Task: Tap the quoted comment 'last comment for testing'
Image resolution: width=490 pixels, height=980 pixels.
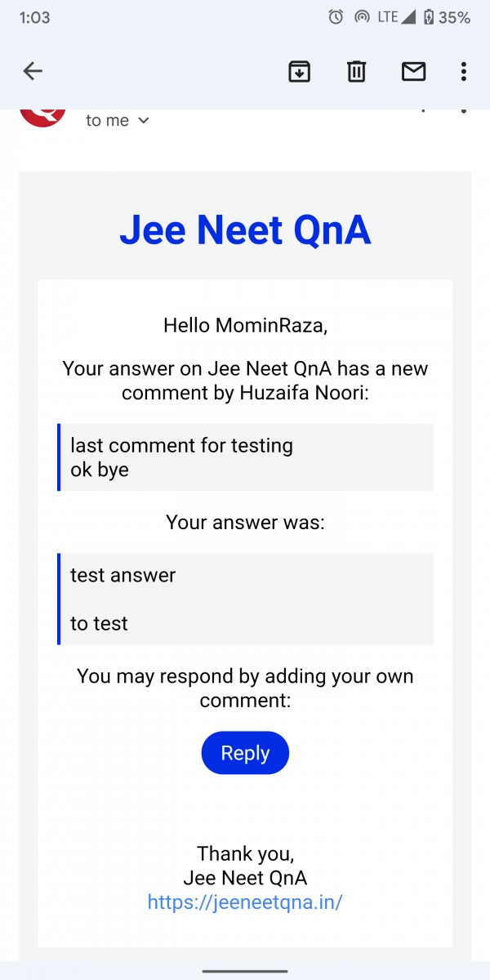Action: [181, 446]
